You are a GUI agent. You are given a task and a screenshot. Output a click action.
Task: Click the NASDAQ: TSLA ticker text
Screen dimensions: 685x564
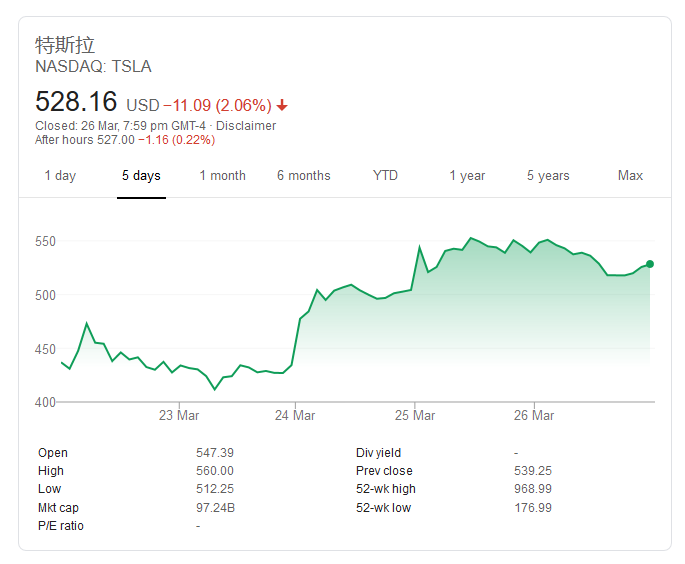point(93,67)
